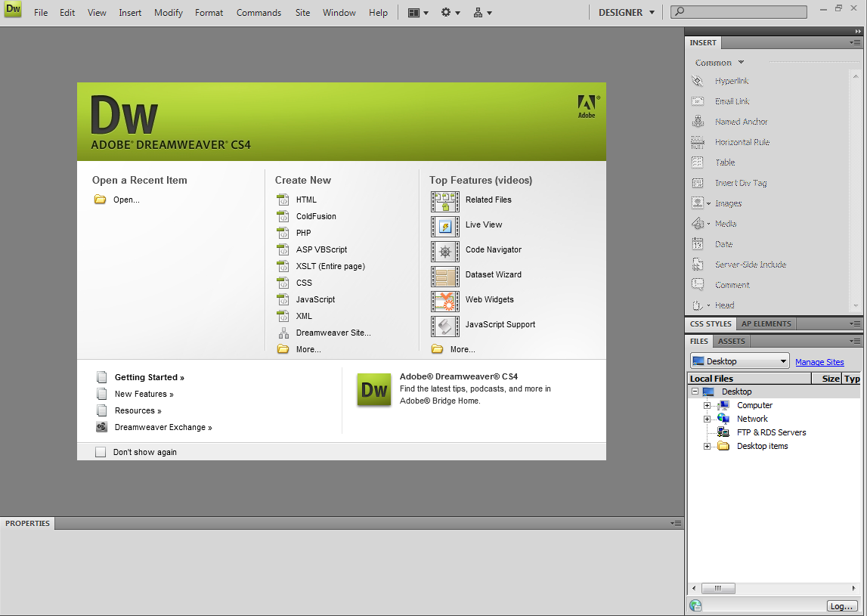Click the Media icon in Insert panel
Screen dimensions: 867x616
698,224
